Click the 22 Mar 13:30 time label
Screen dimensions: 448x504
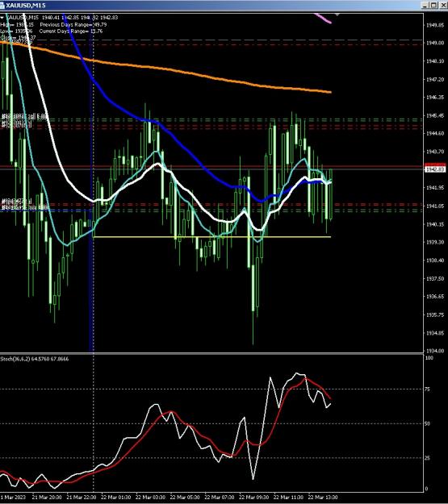coord(323,497)
